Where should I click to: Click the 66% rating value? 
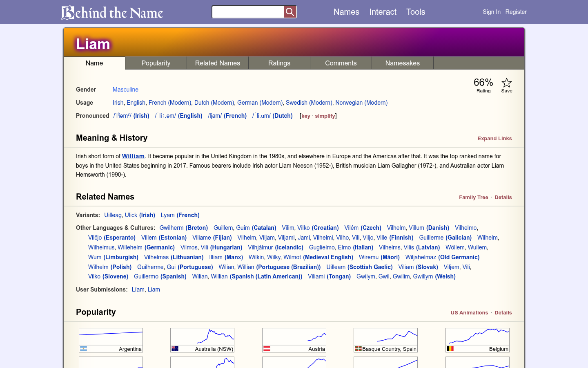[483, 83]
